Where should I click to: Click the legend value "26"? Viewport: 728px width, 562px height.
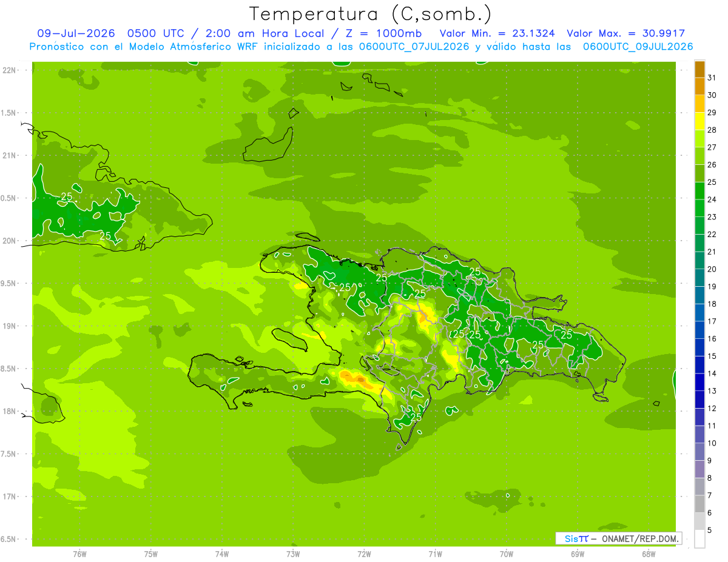click(x=712, y=164)
